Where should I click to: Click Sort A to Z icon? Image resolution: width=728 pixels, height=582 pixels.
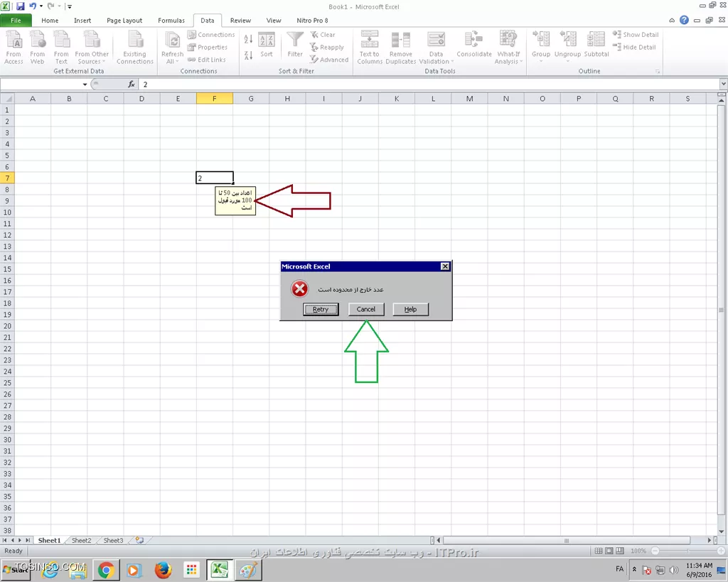[248, 40]
